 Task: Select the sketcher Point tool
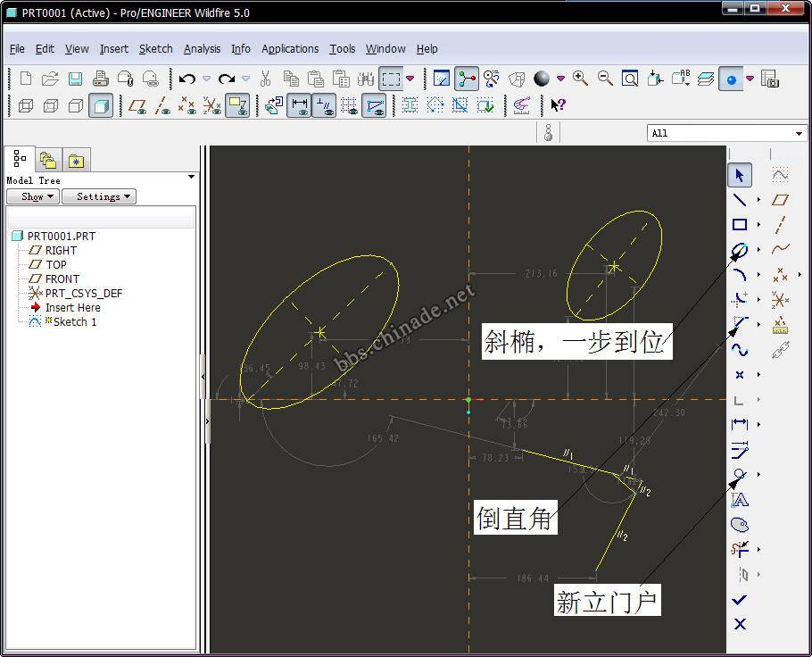[x=740, y=375]
